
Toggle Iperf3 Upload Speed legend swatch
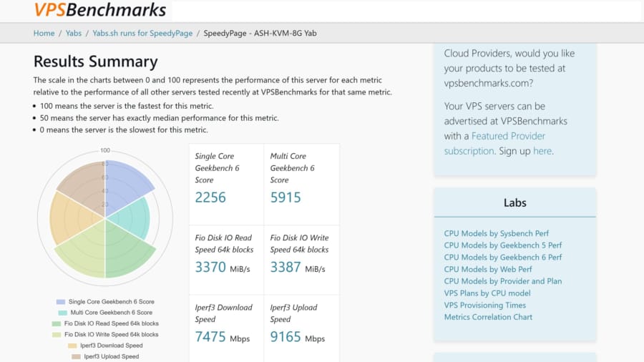point(76,357)
